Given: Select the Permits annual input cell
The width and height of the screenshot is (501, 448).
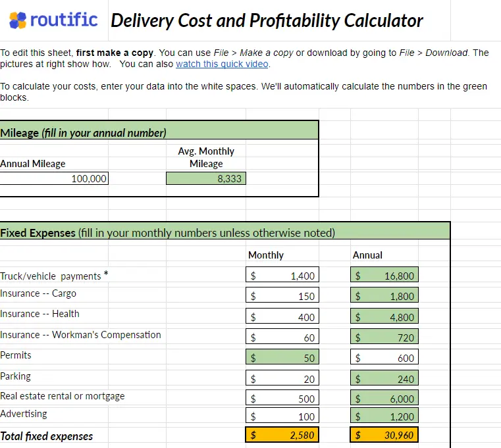Looking at the screenshot, I should click(x=384, y=358).
